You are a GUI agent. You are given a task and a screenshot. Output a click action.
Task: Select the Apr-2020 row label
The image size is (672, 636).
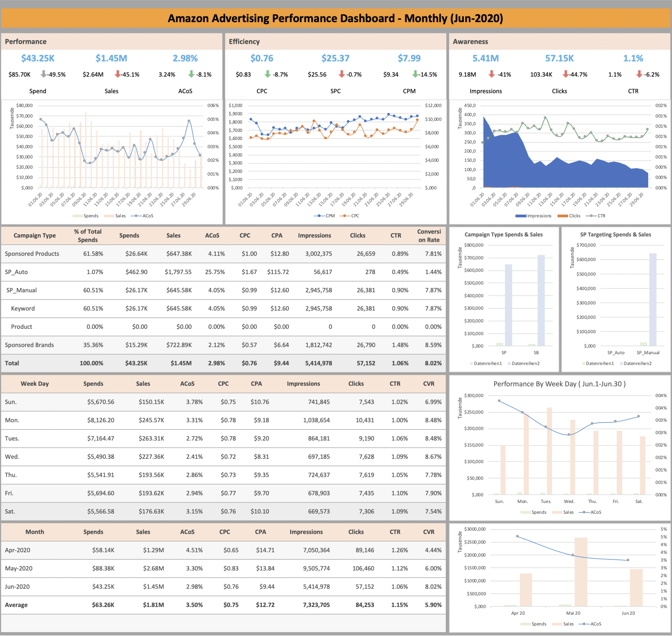click(x=17, y=550)
